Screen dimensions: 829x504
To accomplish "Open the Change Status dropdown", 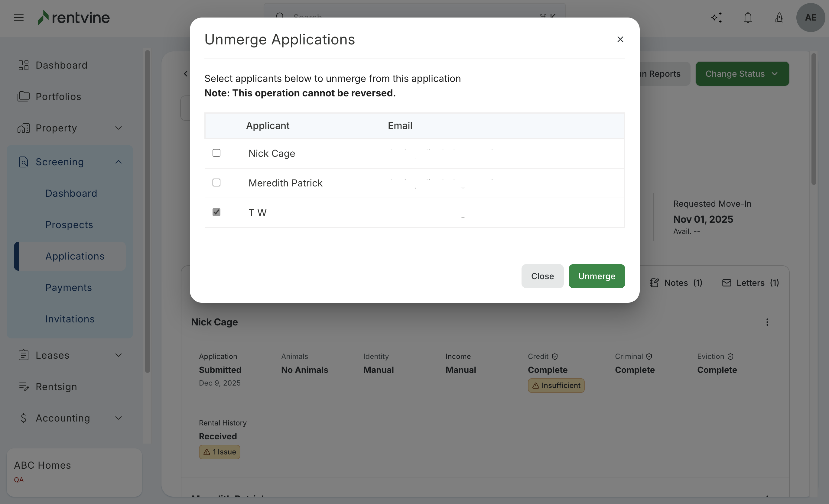I will click(742, 74).
